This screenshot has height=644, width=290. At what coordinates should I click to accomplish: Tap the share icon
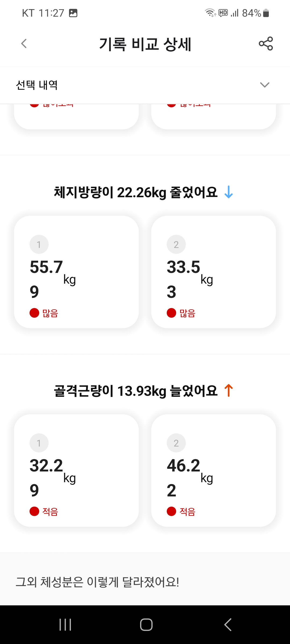[266, 43]
